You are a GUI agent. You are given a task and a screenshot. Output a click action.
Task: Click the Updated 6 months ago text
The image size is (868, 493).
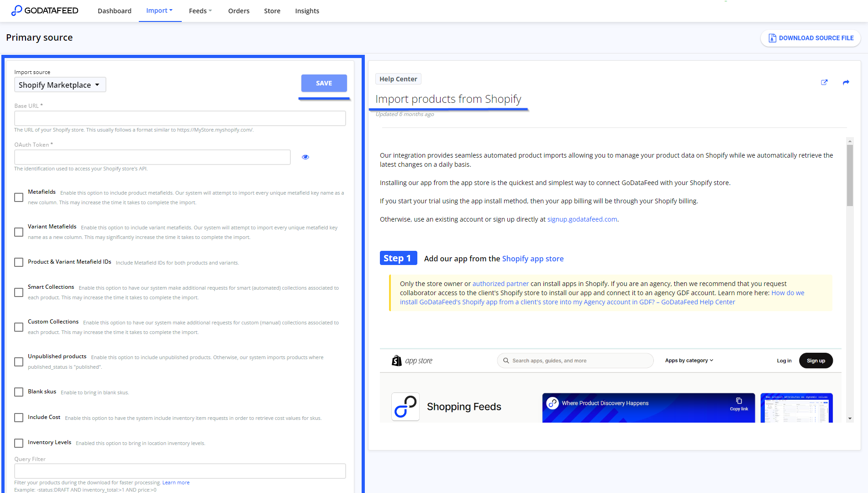[x=405, y=114]
